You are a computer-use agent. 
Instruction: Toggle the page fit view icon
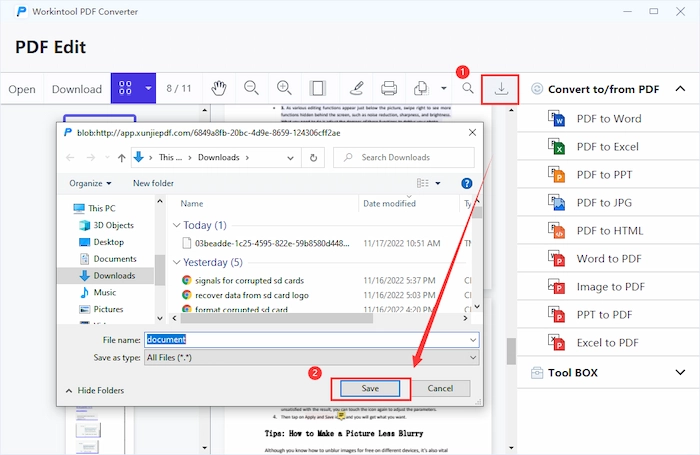coord(317,88)
